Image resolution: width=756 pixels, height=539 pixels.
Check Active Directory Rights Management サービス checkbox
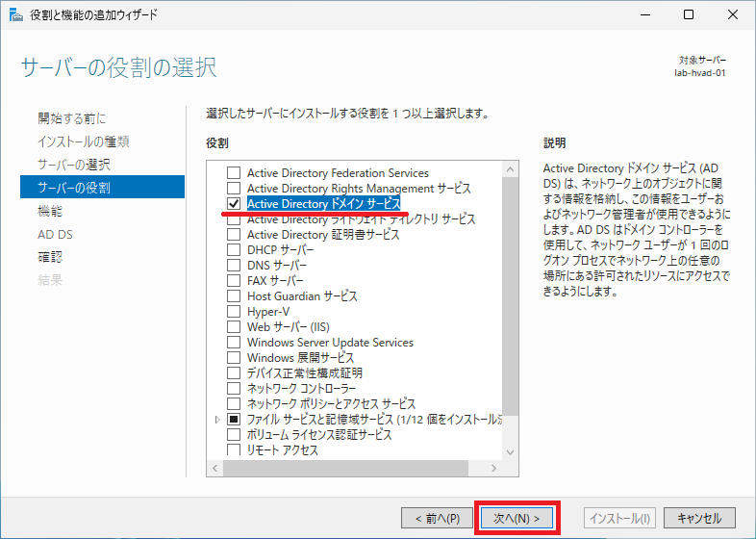point(234,189)
